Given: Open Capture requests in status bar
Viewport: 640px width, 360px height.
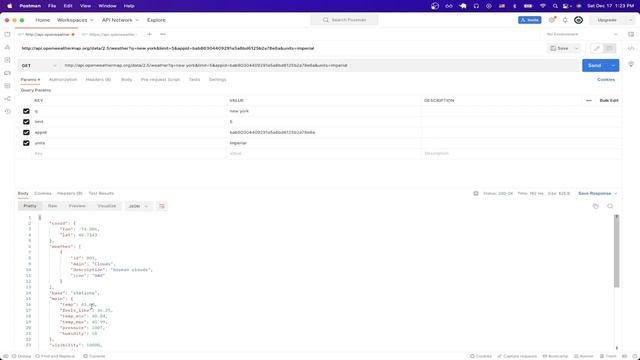Looking at the screenshot, I should [517, 356].
